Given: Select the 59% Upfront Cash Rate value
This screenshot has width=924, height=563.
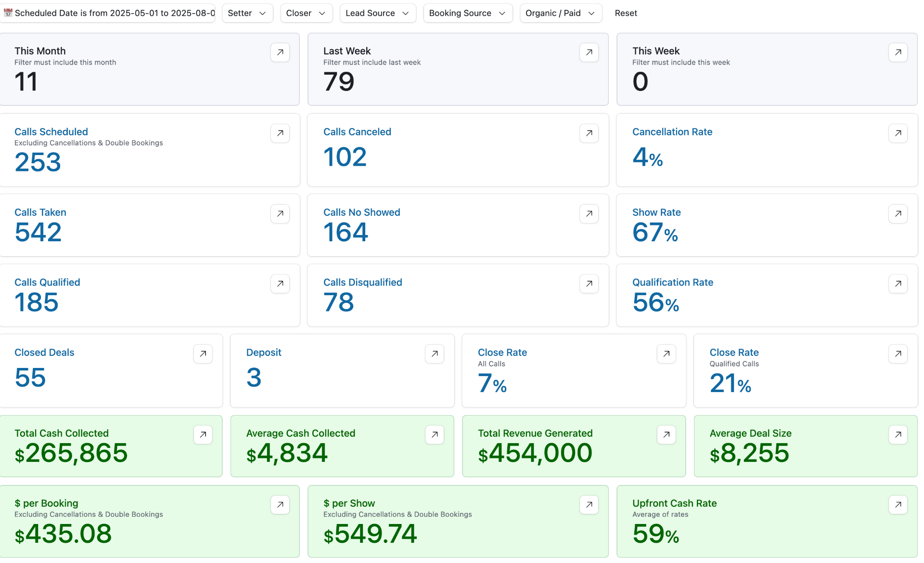Looking at the screenshot, I should (656, 534).
